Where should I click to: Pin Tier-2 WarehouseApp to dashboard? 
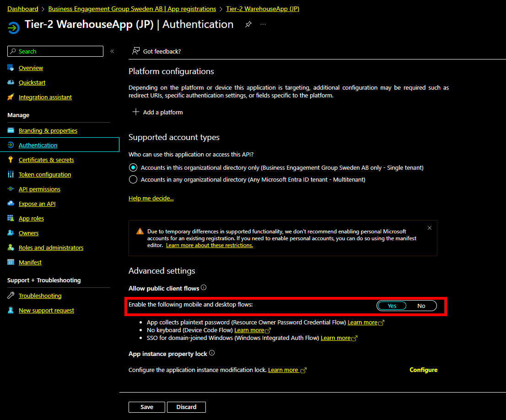coord(248,25)
